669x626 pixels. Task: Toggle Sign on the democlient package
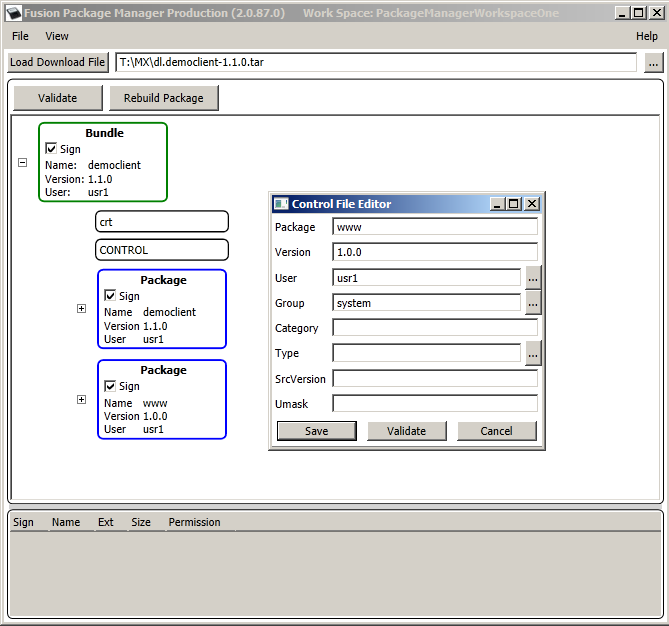coord(110,295)
